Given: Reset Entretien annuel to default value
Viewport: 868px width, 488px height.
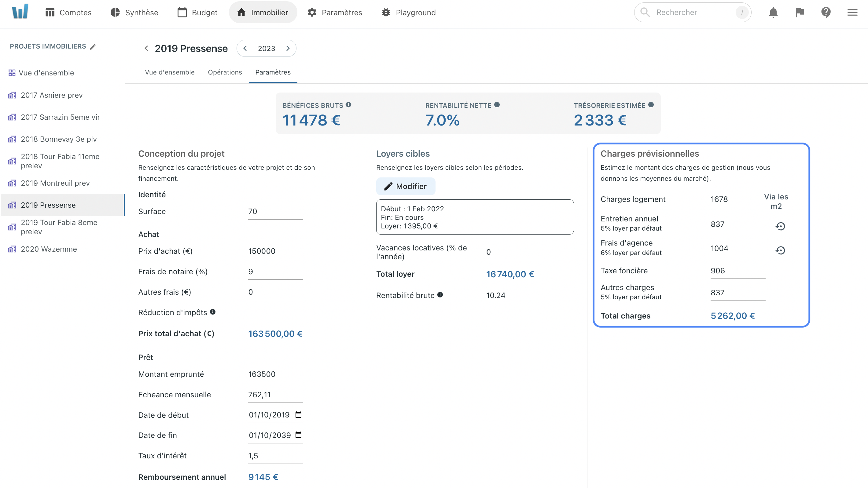Looking at the screenshot, I should [780, 226].
